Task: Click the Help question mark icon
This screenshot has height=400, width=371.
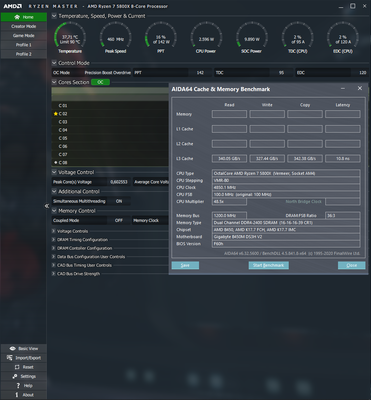Action: 18,386
